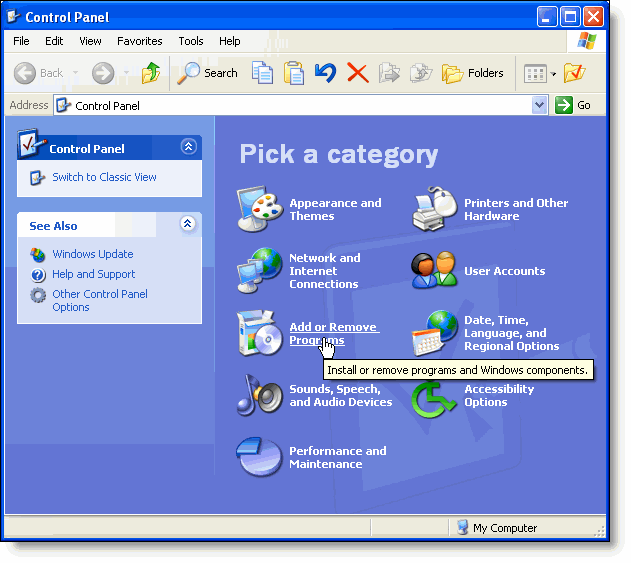Open Accessibility Options category link
The width and height of the screenshot is (631, 563).
point(499,396)
